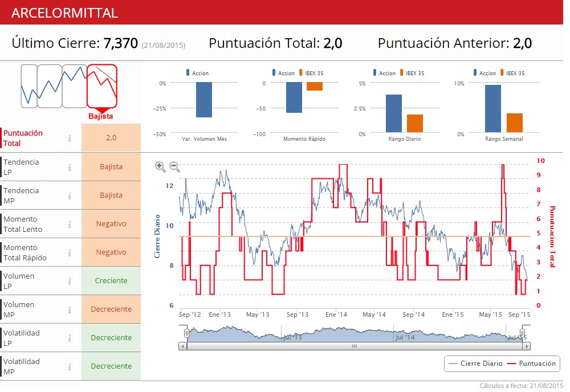Screen dimensions: 570x392
Task: Toggle Accion legend in Var. Volumen Mes chart
Action: click(x=197, y=73)
